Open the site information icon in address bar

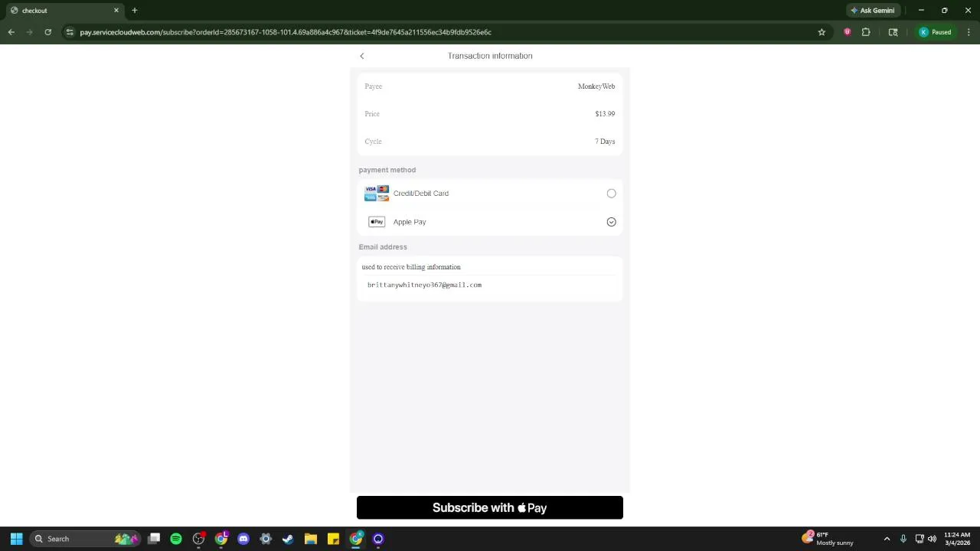tap(70, 32)
